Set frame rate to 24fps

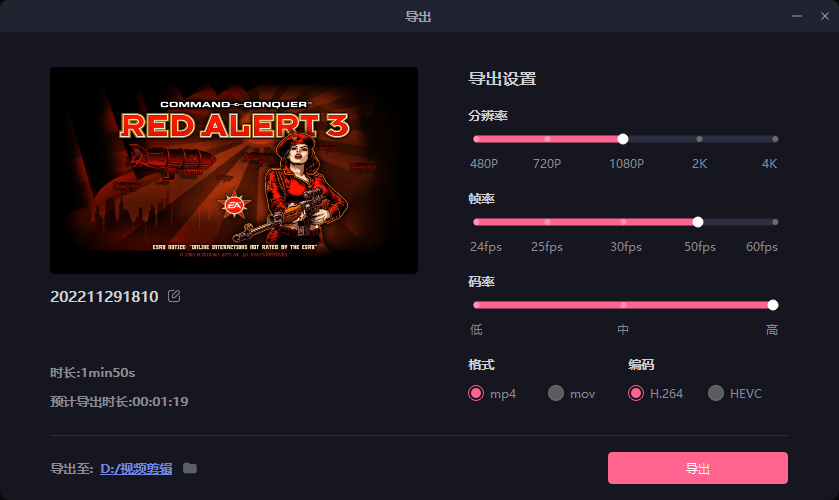tap(476, 222)
